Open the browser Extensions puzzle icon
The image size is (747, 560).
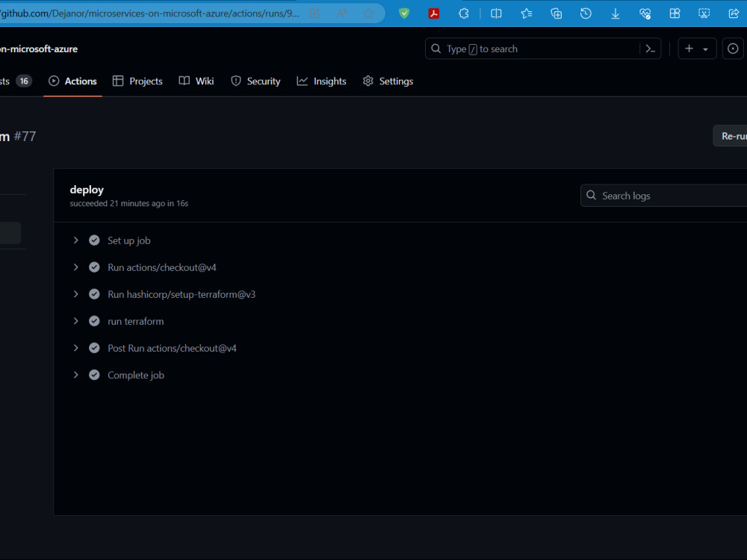[464, 13]
